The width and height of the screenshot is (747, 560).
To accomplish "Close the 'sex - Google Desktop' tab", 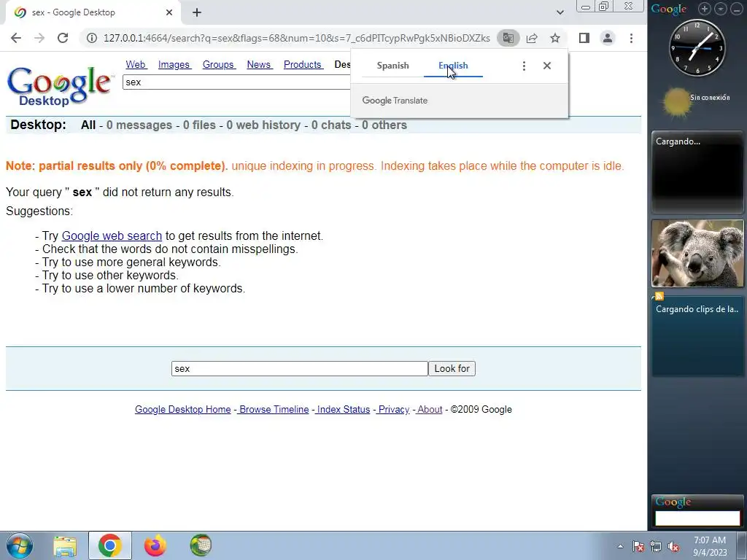I will pos(169,12).
